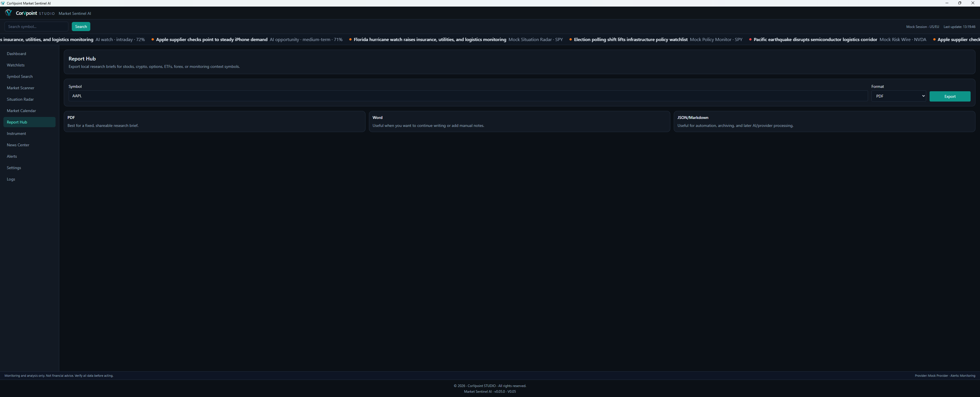The image size is (980, 397).
Task: Open Situation Radar page
Action: coord(29,100)
